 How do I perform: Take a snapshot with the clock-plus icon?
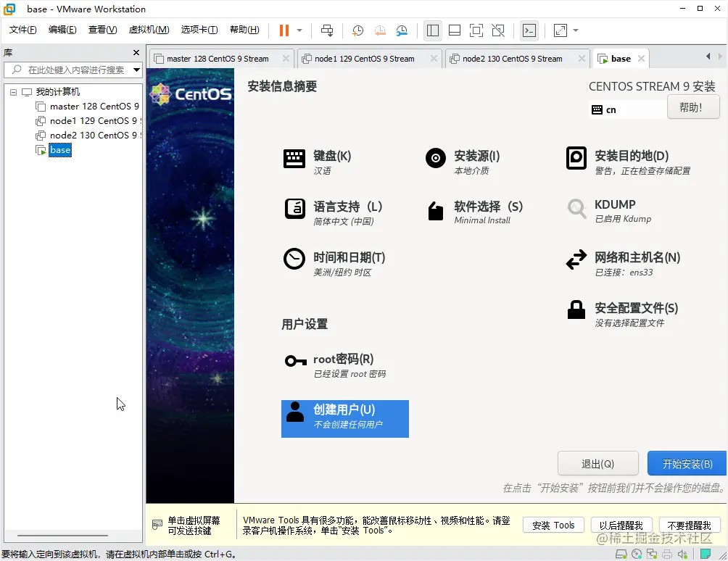pyautogui.click(x=357, y=30)
